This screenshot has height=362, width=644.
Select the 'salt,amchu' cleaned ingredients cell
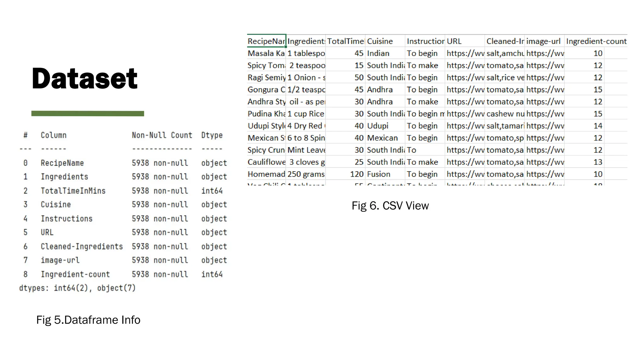click(504, 53)
